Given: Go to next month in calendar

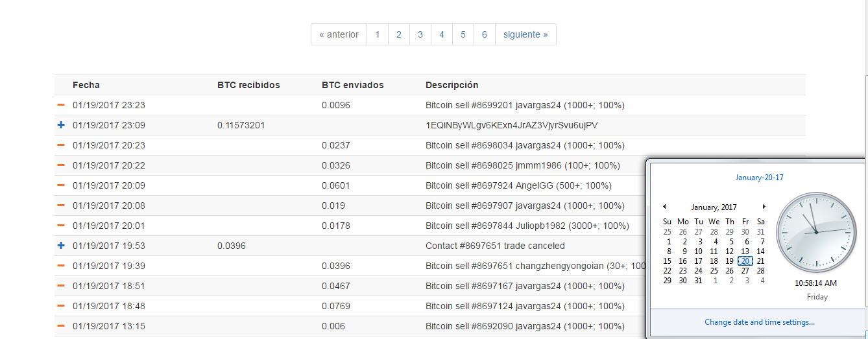Looking at the screenshot, I should (x=764, y=207).
